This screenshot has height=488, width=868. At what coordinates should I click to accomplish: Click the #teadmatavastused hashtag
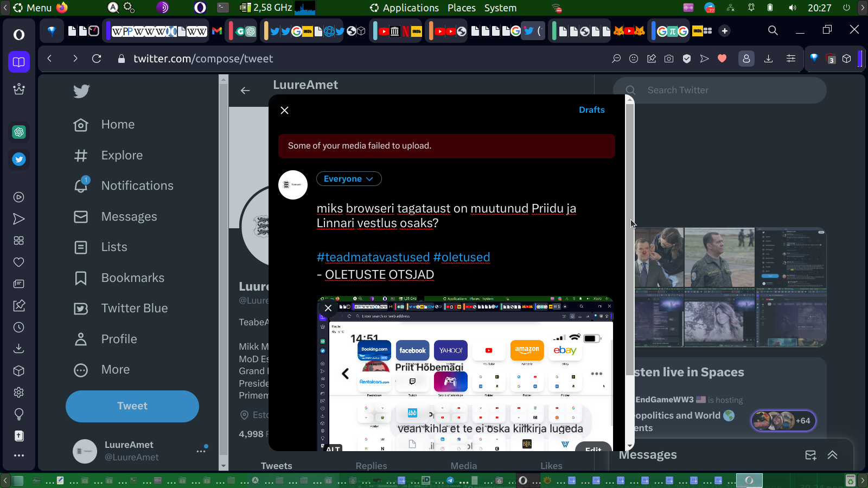point(373,257)
